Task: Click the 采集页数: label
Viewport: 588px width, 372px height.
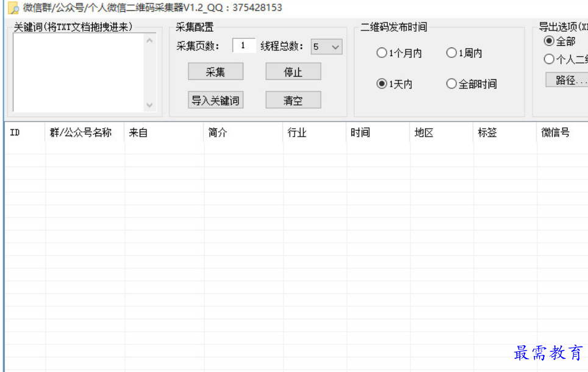Action: pos(198,46)
